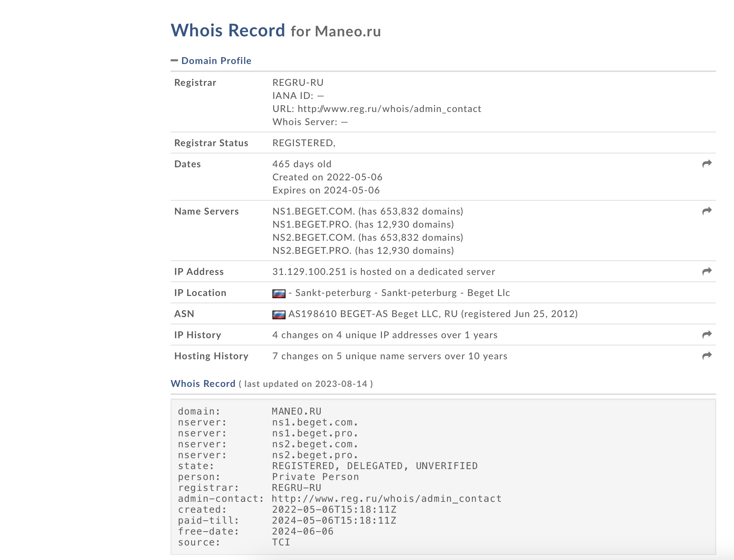Image resolution: width=734 pixels, height=560 pixels.
Task: Click the Russian flag in the ASN row
Action: (279, 315)
